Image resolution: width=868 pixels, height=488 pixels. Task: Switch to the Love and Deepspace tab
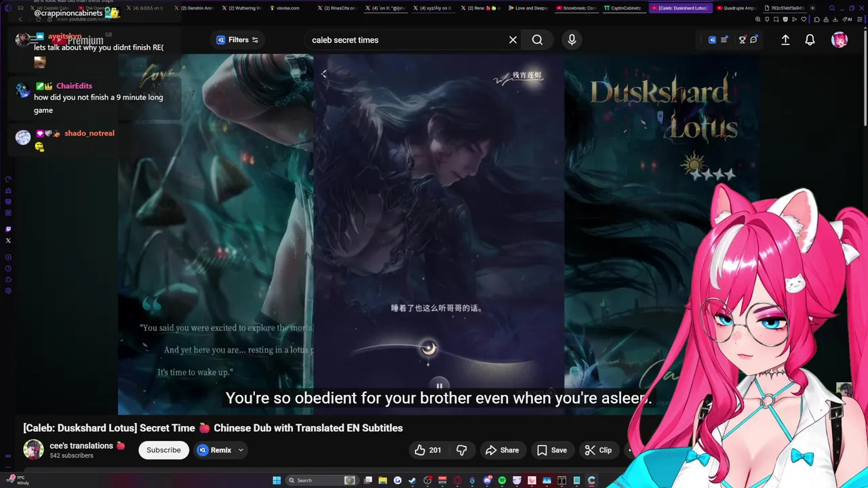tap(528, 8)
